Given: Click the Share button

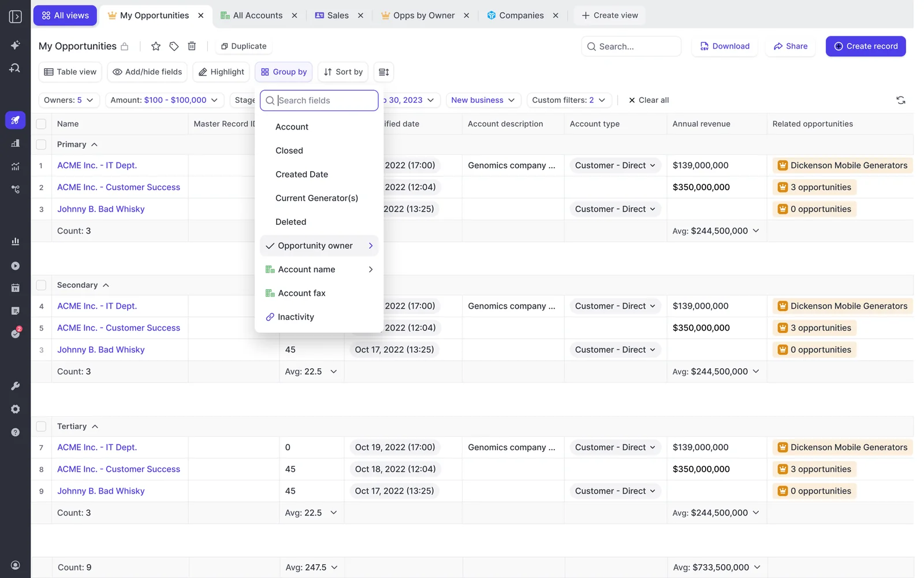Looking at the screenshot, I should point(791,46).
